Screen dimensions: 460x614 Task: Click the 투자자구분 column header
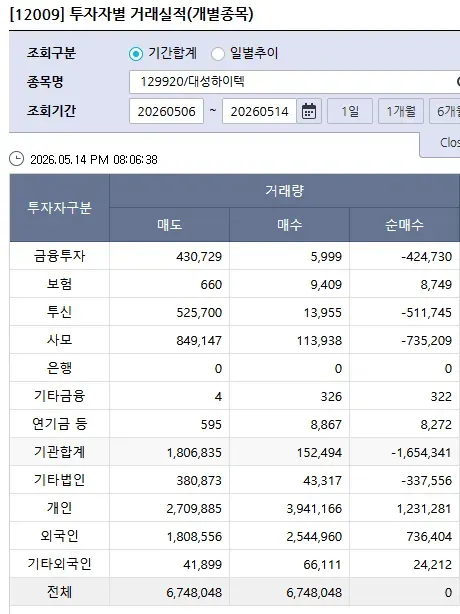pyautogui.click(x=60, y=208)
